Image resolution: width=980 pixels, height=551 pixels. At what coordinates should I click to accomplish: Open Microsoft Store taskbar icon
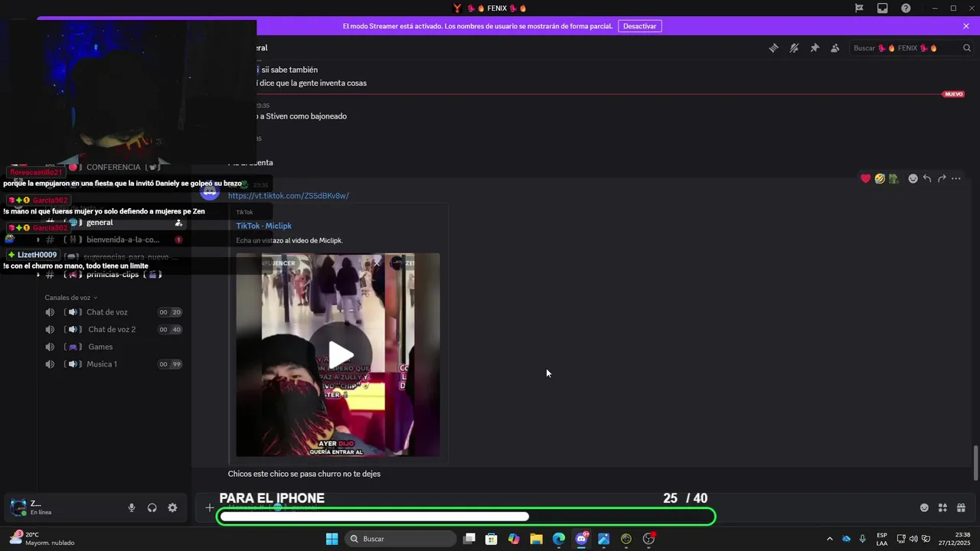tap(492, 539)
